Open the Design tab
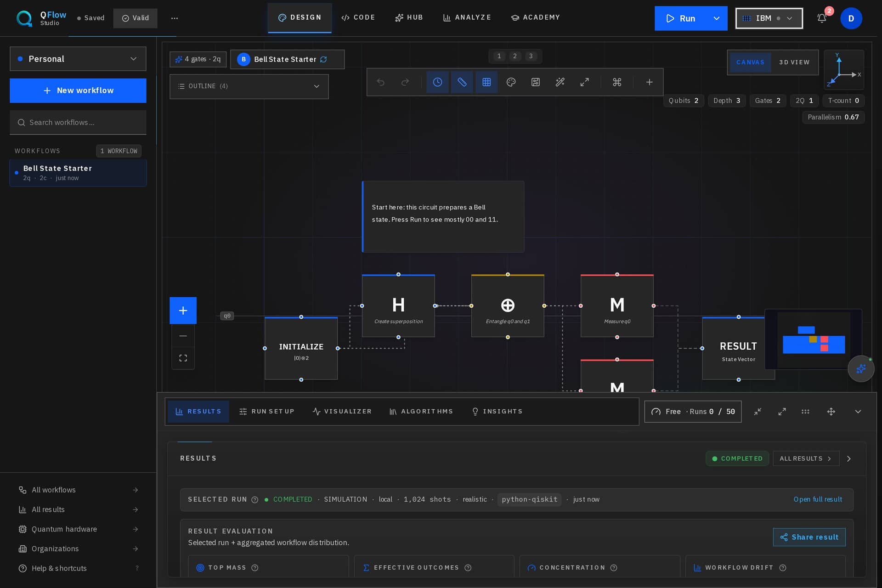This screenshot has width=882, height=588. click(x=300, y=17)
